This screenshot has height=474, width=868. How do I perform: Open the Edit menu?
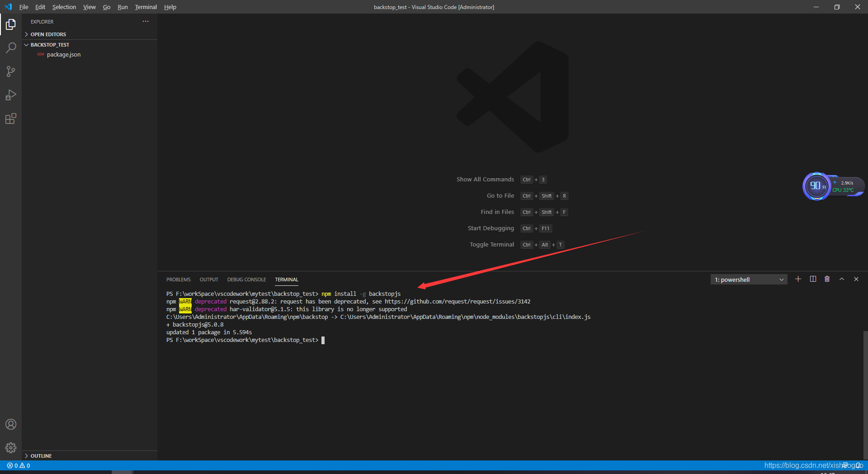point(40,7)
